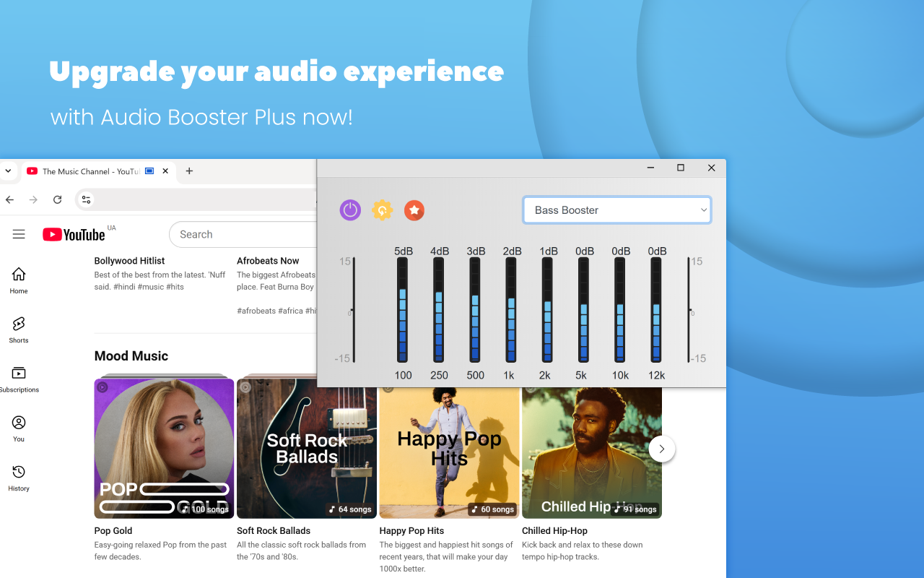Click the 64 songs badge
924x578 pixels.
[350, 509]
